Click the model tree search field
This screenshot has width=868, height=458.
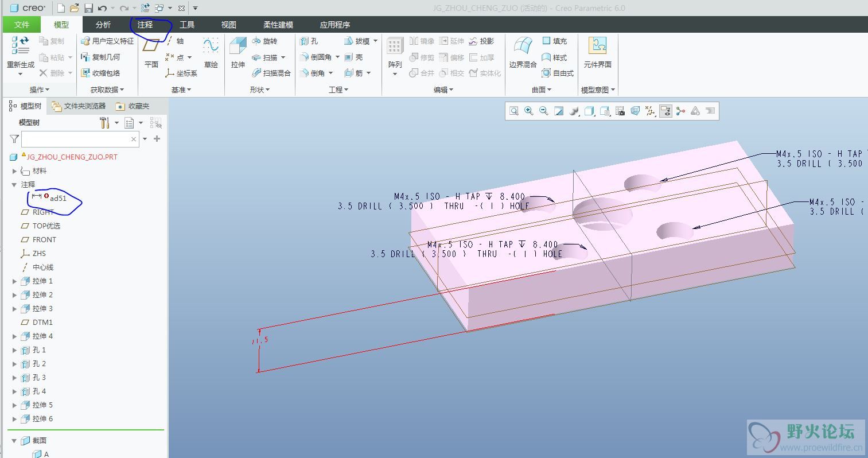(x=80, y=139)
